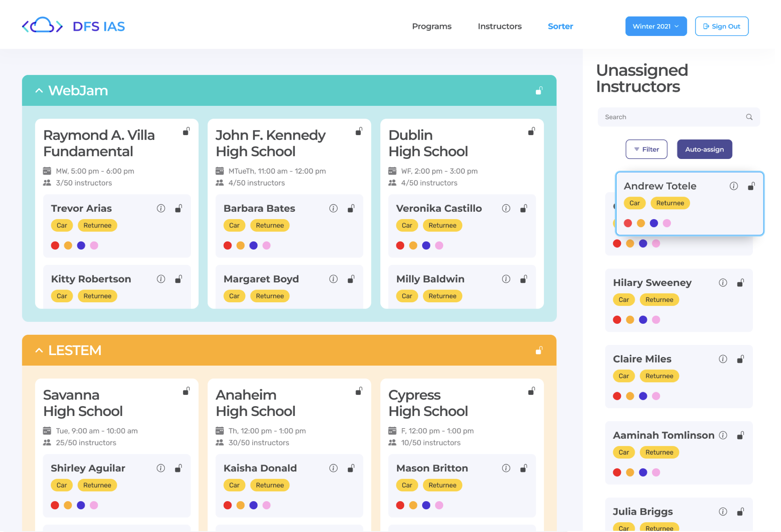Switch to the Programs tab
781x532 pixels.
(x=432, y=26)
